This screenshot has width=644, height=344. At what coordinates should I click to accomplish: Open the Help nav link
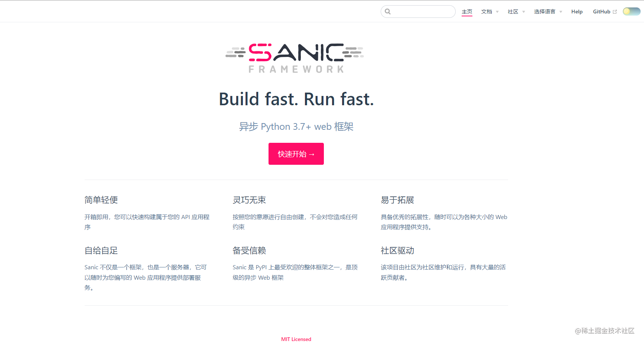click(577, 12)
